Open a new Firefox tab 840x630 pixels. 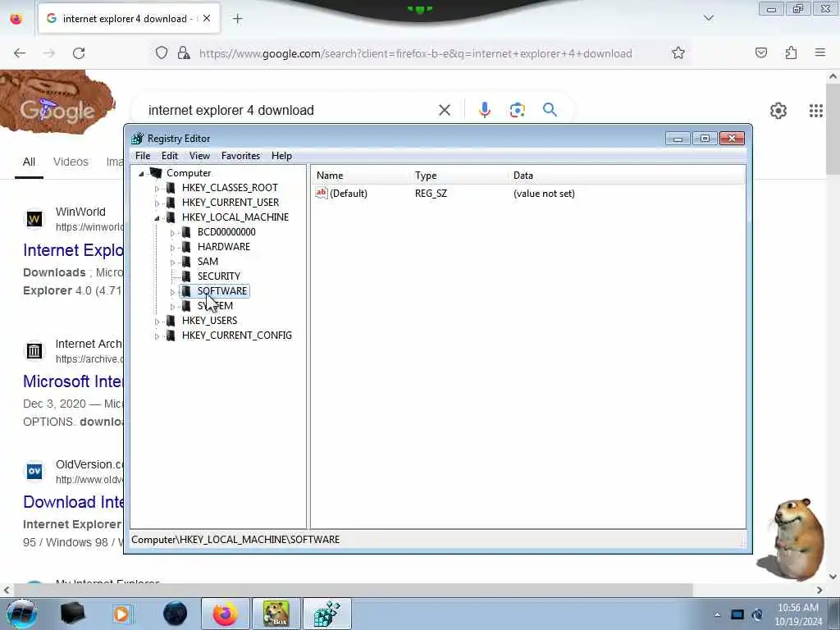(x=237, y=19)
